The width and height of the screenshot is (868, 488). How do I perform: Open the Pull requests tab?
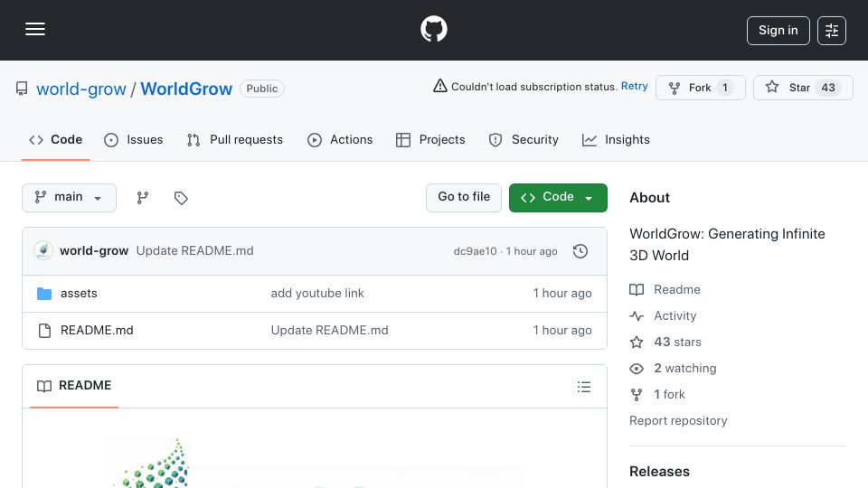coord(235,140)
